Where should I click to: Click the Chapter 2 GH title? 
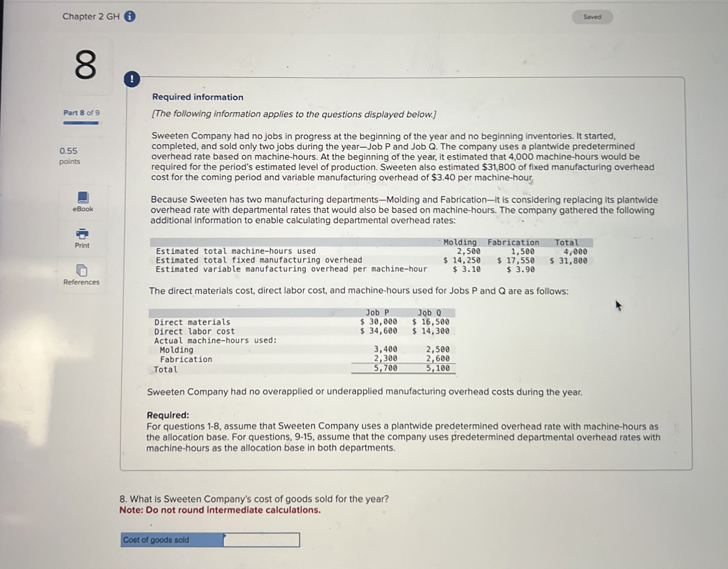pyautogui.click(x=91, y=16)
